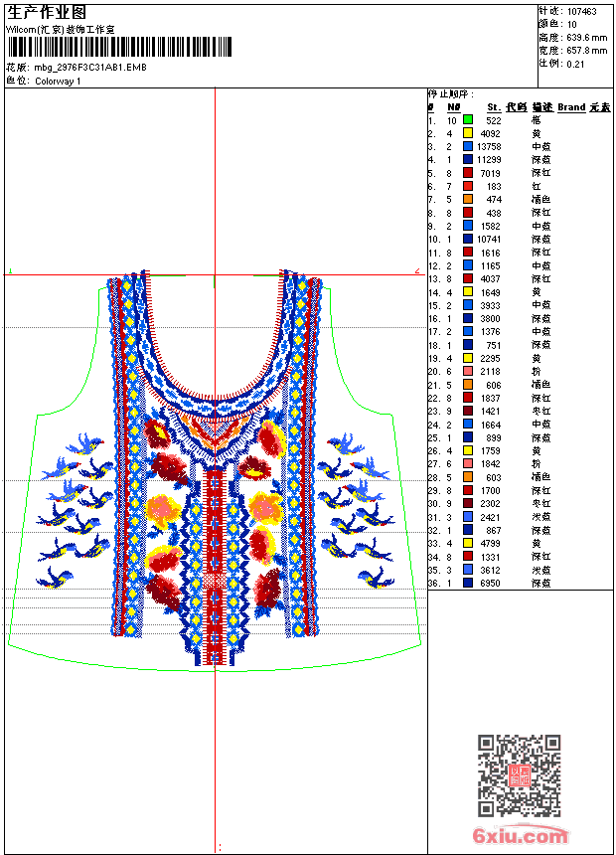Select the file name mbg_2976F3C31AB1.EMB text
This screenshot has height=855, width=616.
pyautogui.click(x=90, y=68)
